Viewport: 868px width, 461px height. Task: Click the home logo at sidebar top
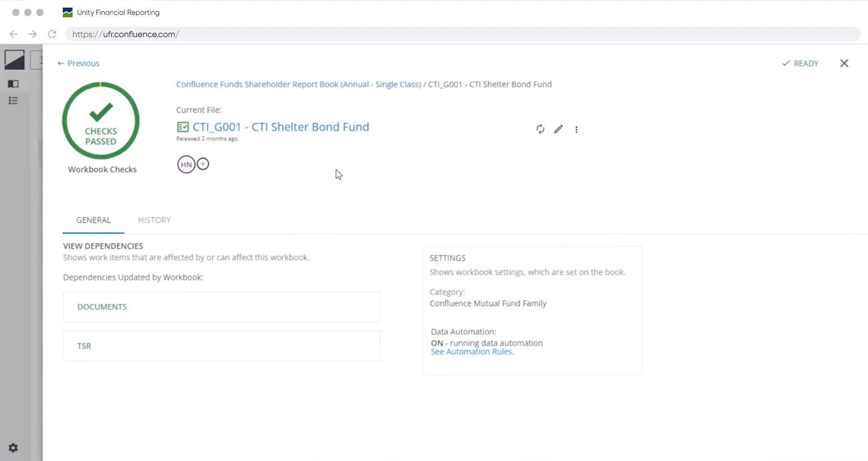point(14,60)
